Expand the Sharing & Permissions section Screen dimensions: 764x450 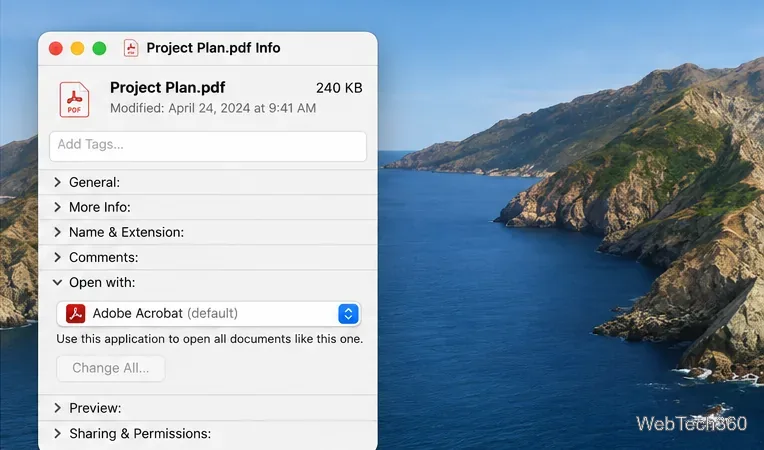coord(57,433)
